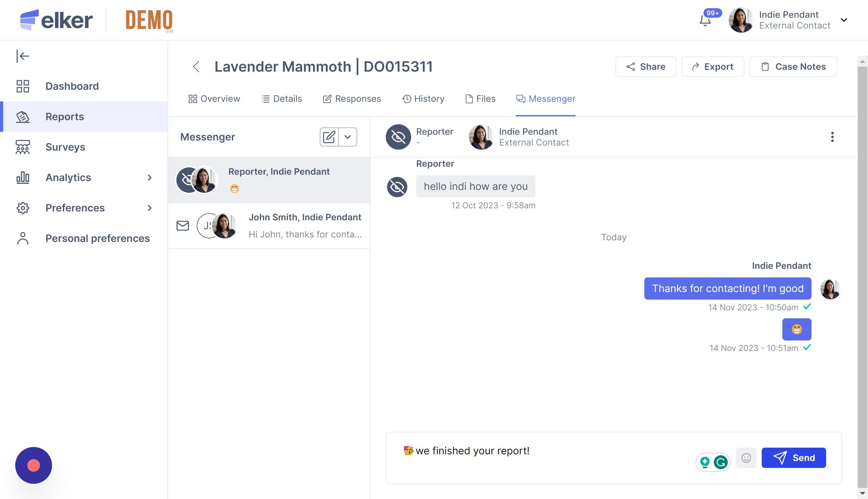Open the emoji picker in message box
The image size is (868, 499).
click(746, 458)
